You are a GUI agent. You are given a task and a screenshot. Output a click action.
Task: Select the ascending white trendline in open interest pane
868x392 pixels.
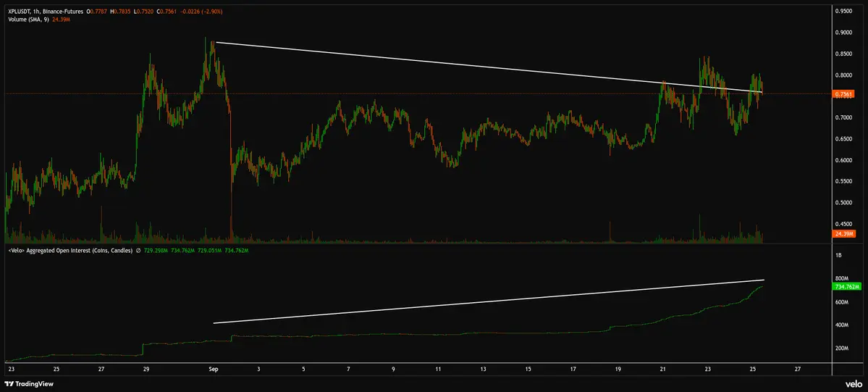pos(489,301)
